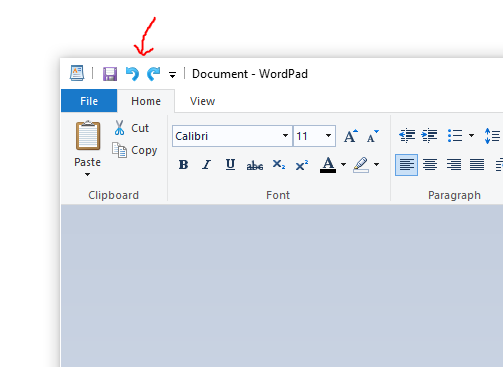Cut the selected text
Screen dimensions: 503x367
pyautogui.click(x=131, y=128)
